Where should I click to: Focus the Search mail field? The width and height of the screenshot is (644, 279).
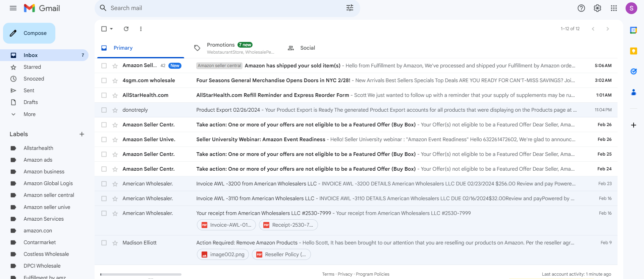point(227,8)
